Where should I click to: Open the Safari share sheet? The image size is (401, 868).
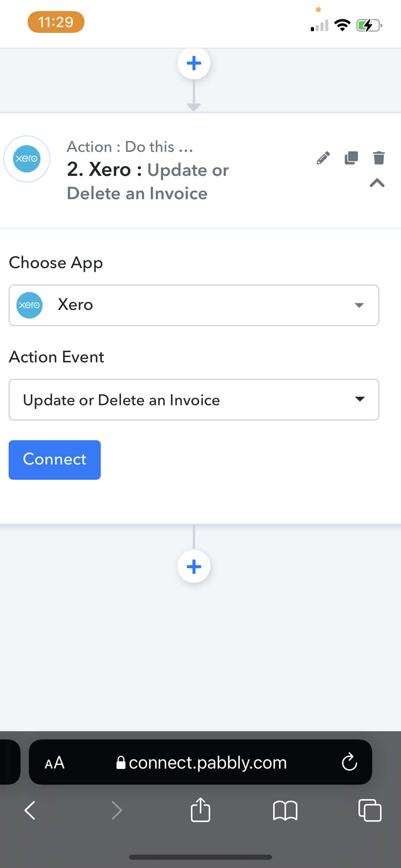(200, 810)
